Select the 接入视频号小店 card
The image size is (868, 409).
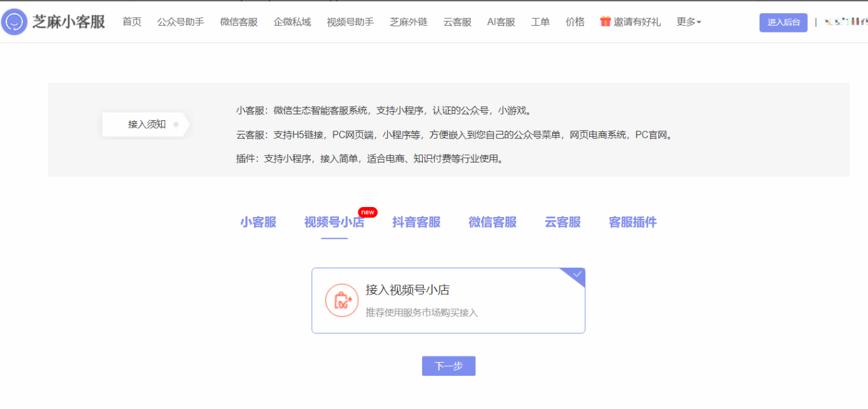pos(448,301)
